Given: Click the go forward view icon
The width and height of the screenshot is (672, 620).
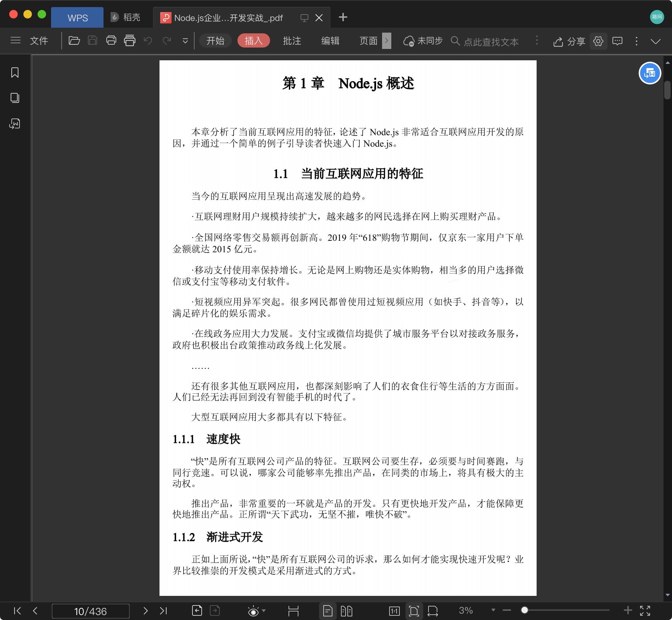Looking at the screenshot, I should pos(215,611).
